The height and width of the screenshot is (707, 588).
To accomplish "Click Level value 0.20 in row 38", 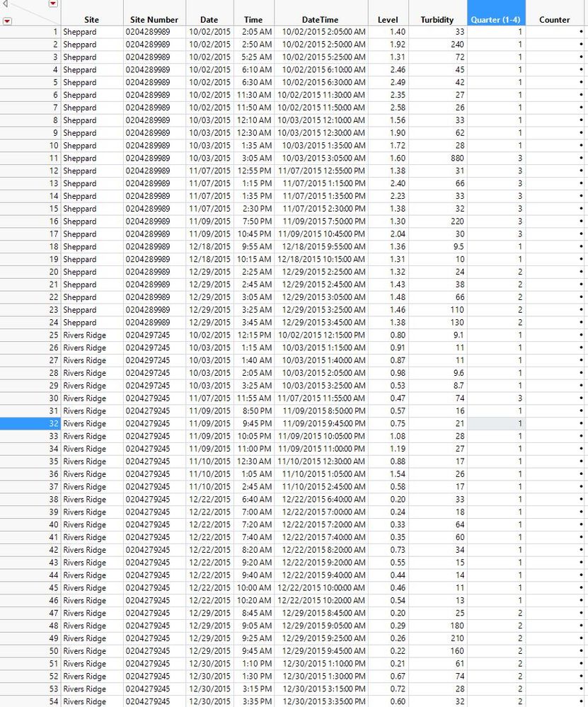I will [398, 499].
